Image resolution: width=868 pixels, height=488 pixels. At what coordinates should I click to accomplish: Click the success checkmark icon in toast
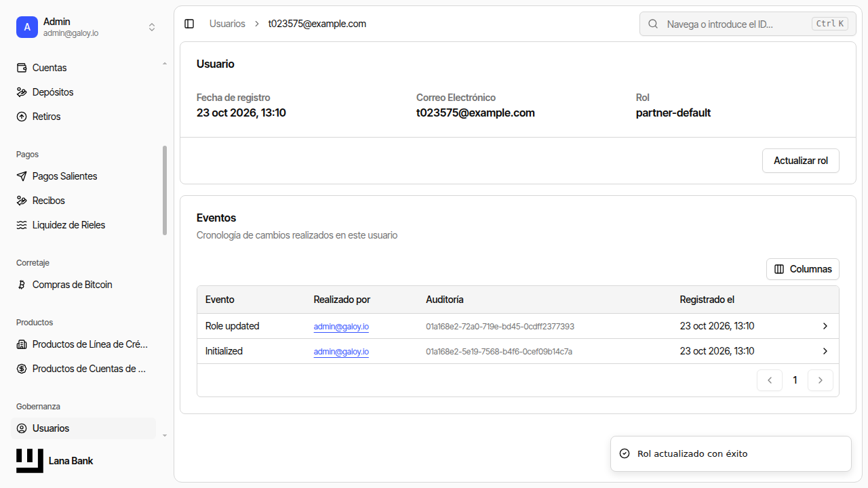(625, 453)
